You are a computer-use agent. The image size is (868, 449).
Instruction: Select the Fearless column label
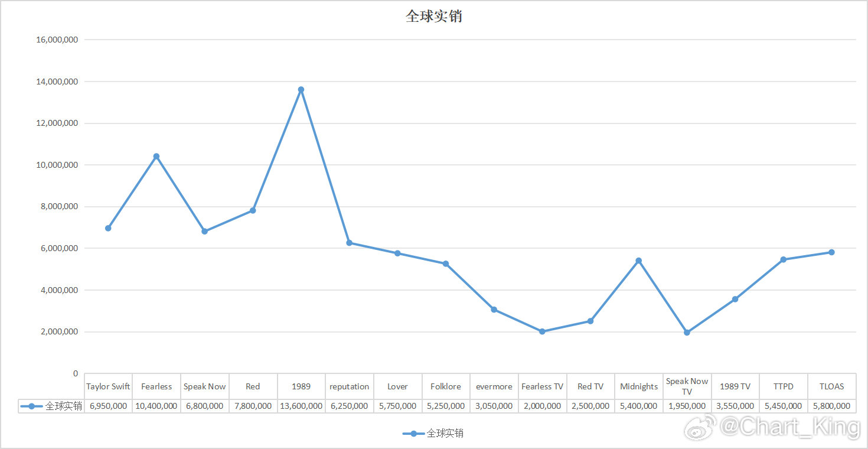click(156, 386)
